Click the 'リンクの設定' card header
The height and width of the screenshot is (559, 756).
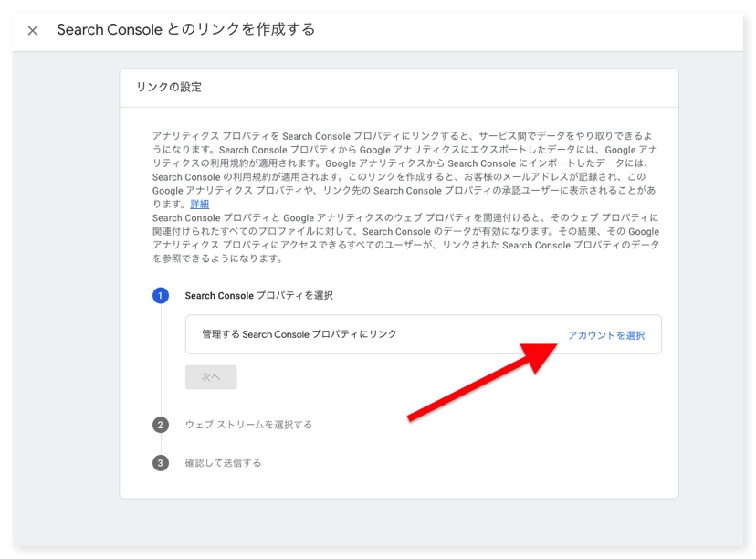point(169,88)
